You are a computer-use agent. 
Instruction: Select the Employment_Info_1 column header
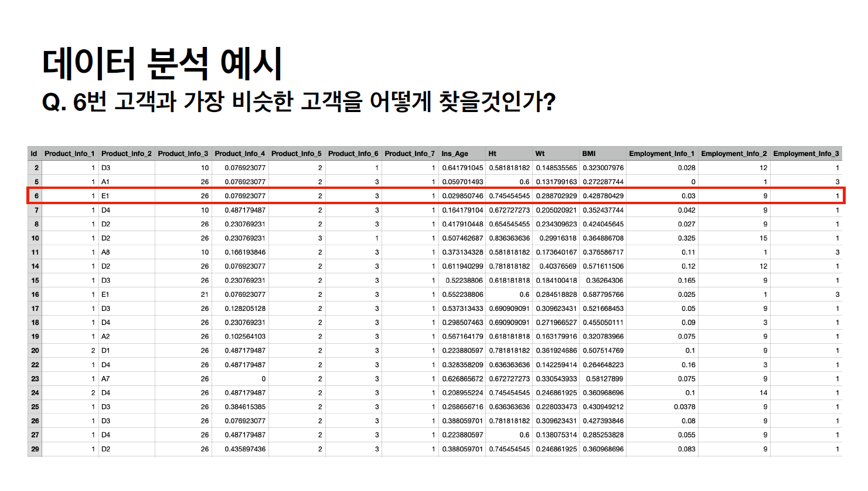tap(662, 154)
